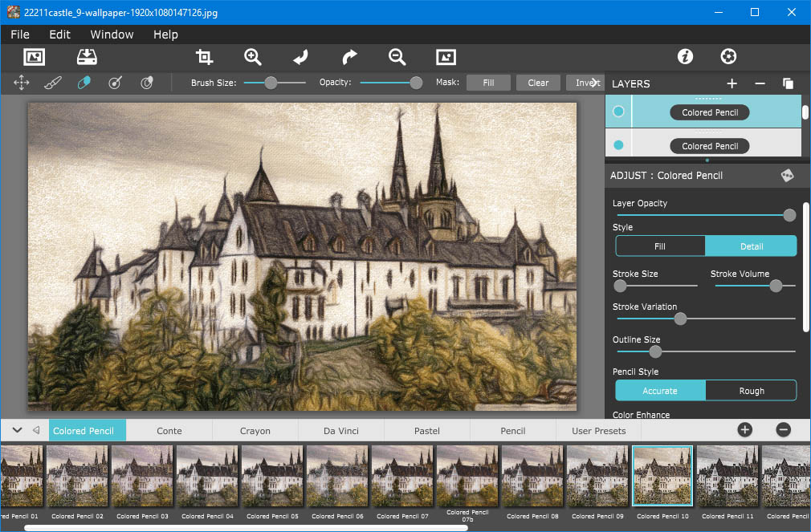Toggle visibility of the highlighted Colored Pencil layer
The height and width of the screenshot is (532, 811).
point(618,112)
